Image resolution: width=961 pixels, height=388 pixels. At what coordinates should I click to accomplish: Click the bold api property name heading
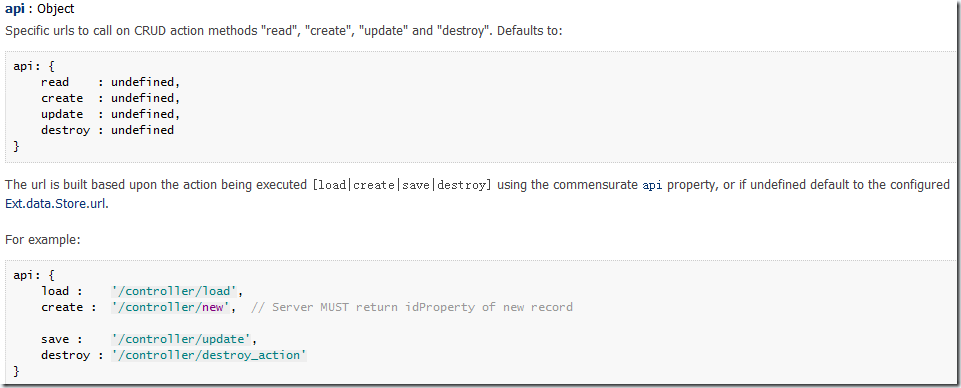click(x=15, y=10)
